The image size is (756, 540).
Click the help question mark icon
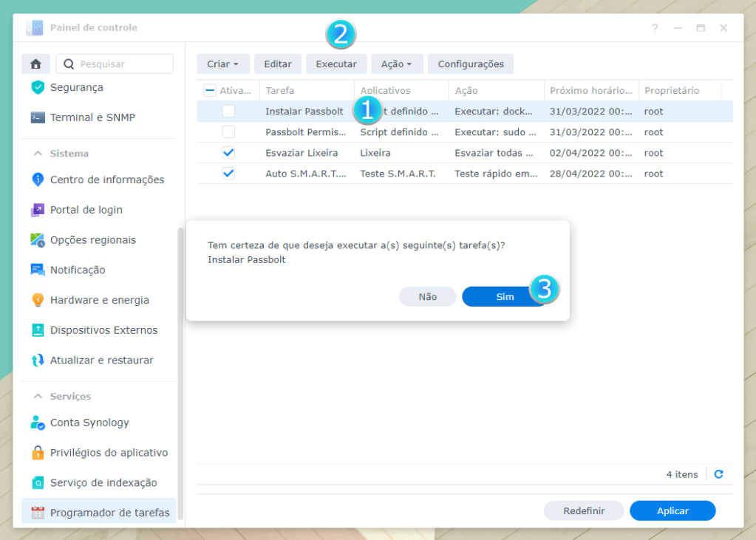655,28
